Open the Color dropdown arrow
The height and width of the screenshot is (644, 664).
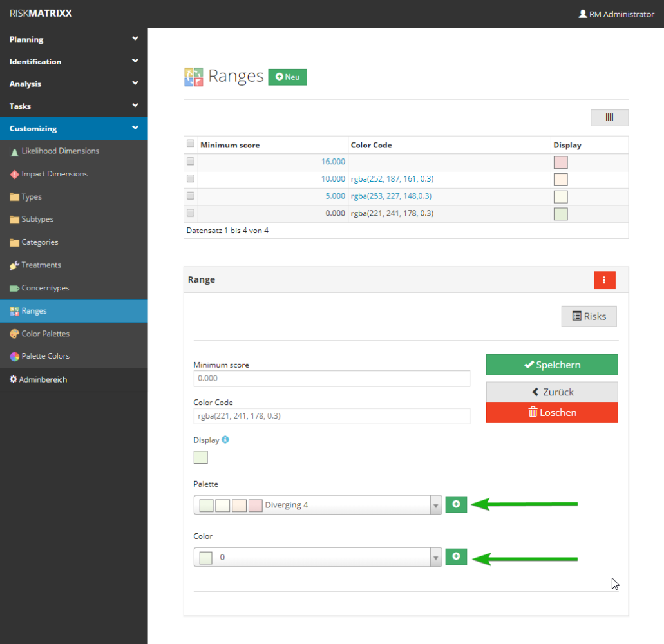pos(436,557)
